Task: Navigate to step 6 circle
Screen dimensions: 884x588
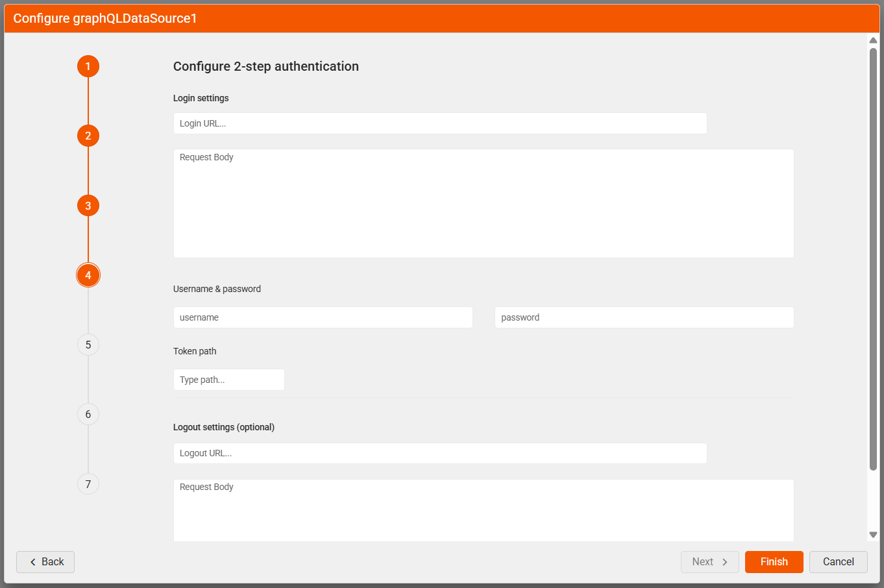Action: (88, 414)
